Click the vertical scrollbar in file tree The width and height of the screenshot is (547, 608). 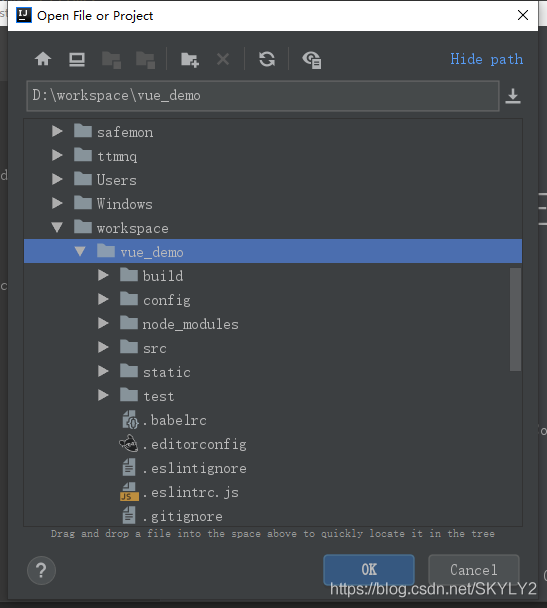[x=515, y=319]
